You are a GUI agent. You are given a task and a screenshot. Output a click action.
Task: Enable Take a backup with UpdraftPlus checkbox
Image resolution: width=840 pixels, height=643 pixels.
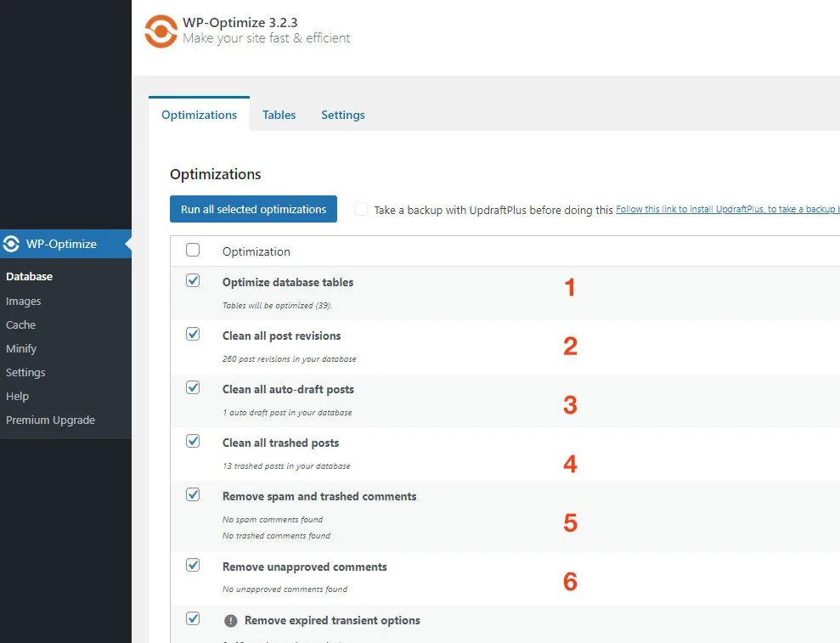(361, 209)
